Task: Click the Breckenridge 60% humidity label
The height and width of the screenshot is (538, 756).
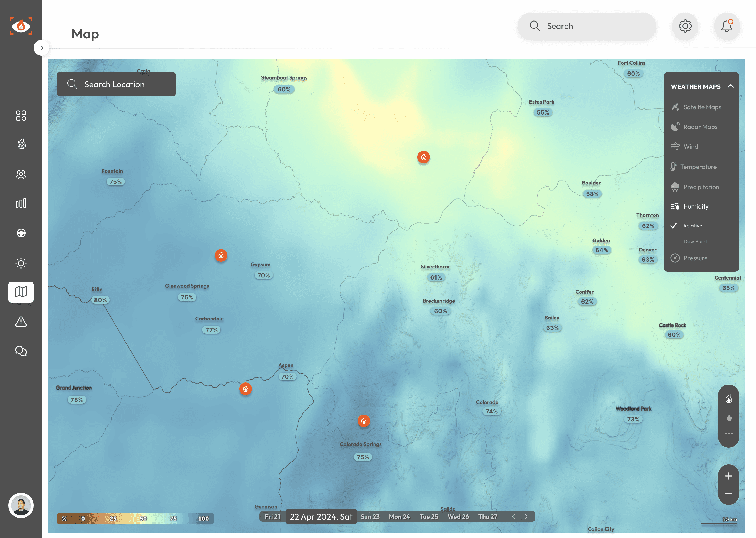Action: (440, 311)
